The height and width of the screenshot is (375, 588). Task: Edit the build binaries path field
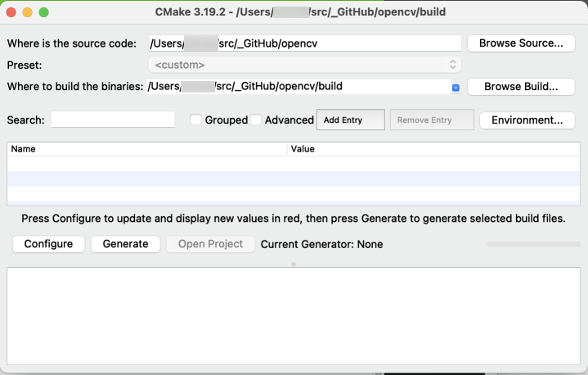click(x=298, y=87)
